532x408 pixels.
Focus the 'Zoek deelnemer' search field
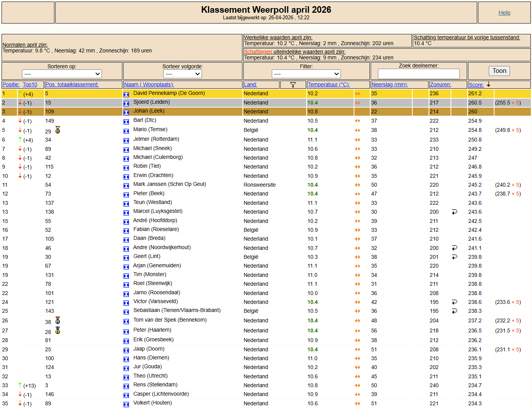click(418, 74)
